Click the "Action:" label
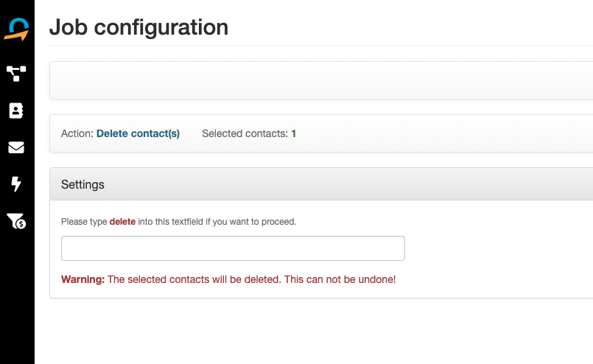This screenshot has height=364, width=593. (77, 133)
